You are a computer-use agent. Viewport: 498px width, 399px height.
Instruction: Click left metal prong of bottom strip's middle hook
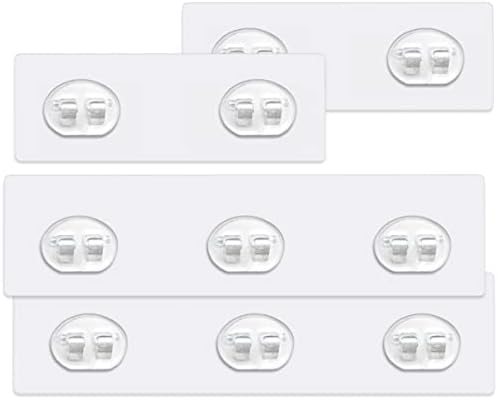[241, 347]
